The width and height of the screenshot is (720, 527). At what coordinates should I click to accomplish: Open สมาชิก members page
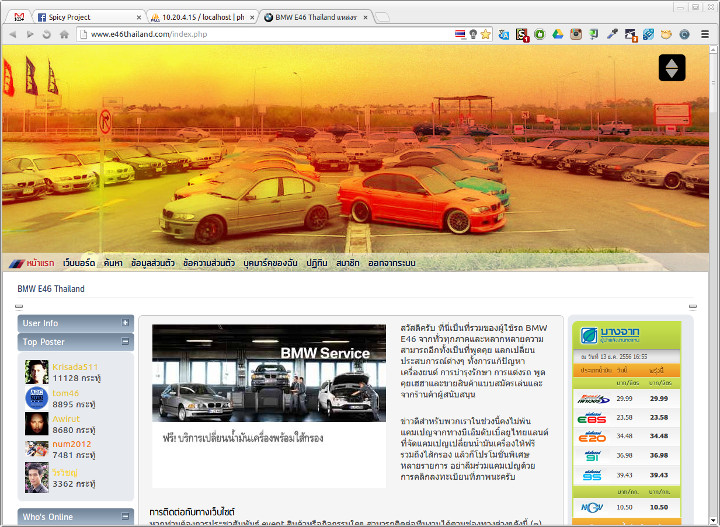[x=348, y=263]
